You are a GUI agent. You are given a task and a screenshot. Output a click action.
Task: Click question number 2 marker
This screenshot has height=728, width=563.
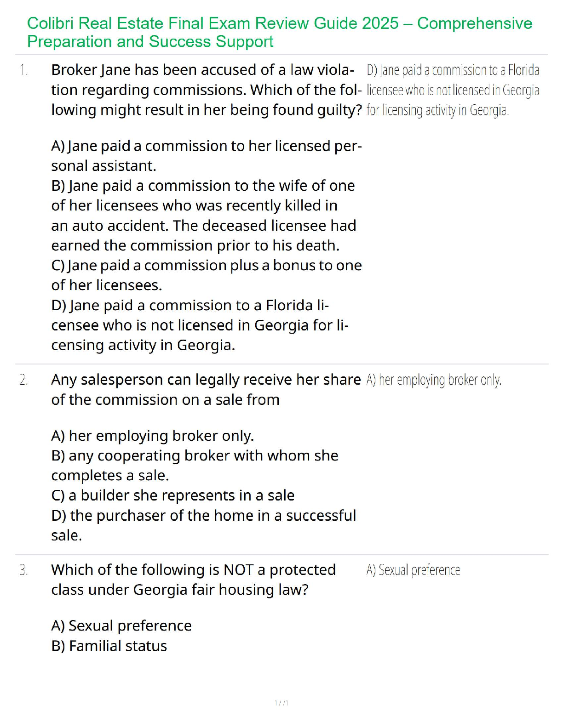tap(24, 380)
